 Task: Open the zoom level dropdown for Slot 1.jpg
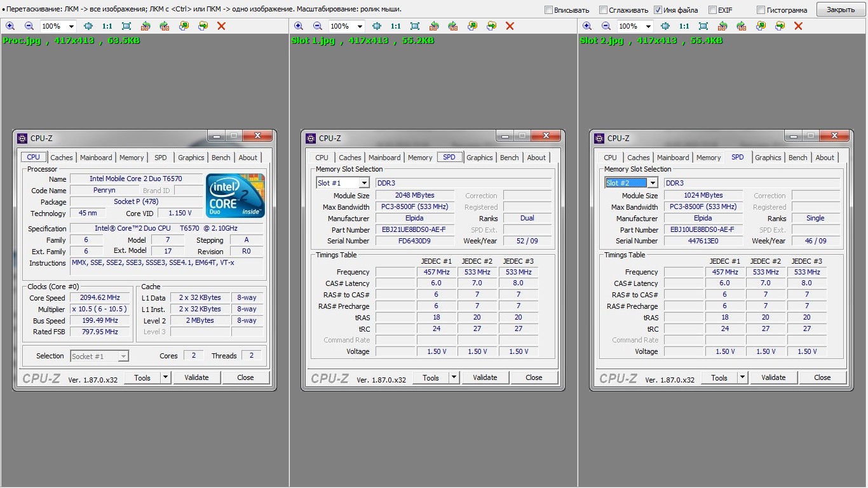(x=358, y=26)
